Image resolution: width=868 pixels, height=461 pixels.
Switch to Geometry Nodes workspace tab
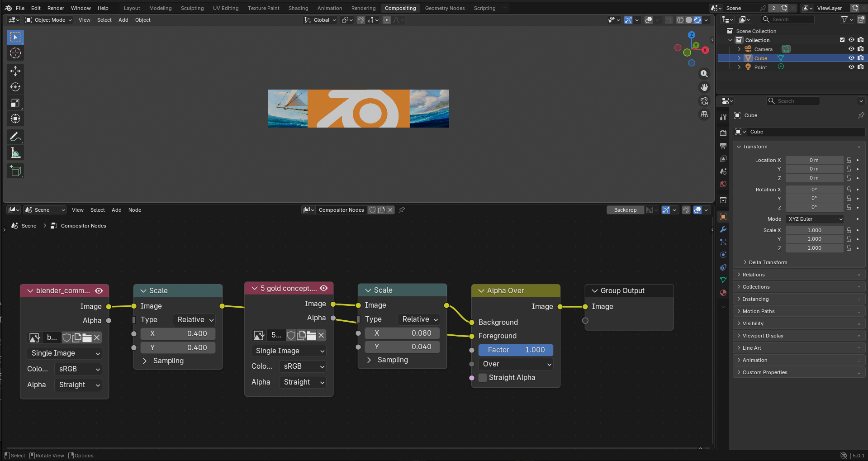445,8
